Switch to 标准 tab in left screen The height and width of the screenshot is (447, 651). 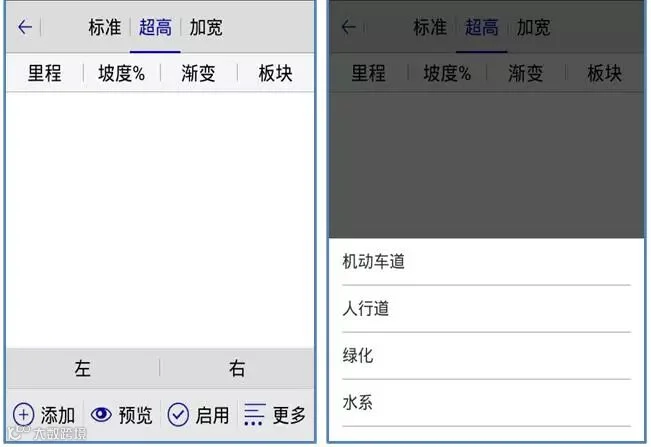(x=104, y=28)
